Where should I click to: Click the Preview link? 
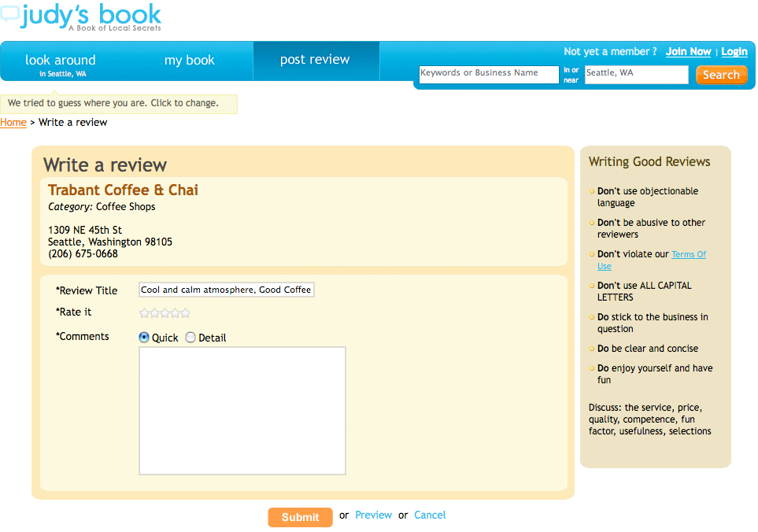[373, 515]
